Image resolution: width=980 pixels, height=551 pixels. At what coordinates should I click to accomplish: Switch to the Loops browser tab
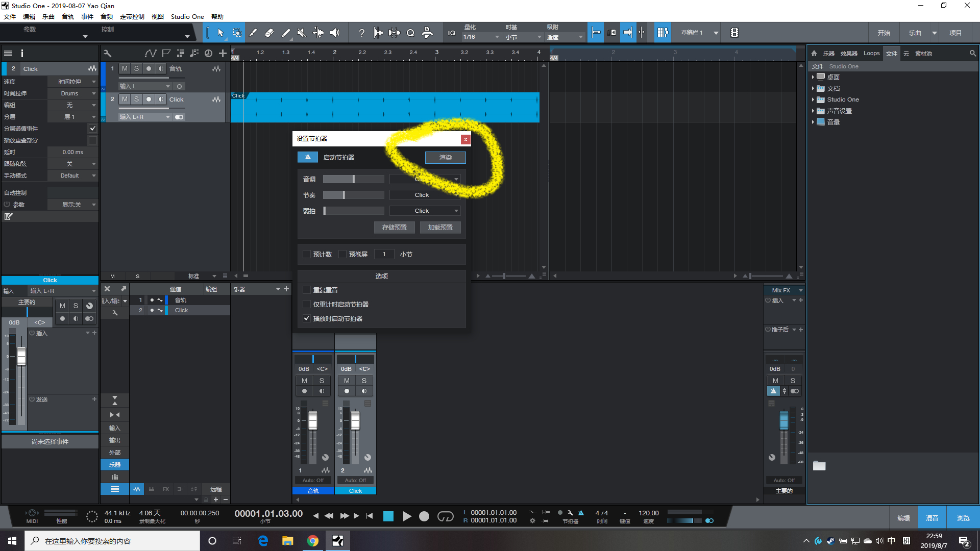point(871,53)
